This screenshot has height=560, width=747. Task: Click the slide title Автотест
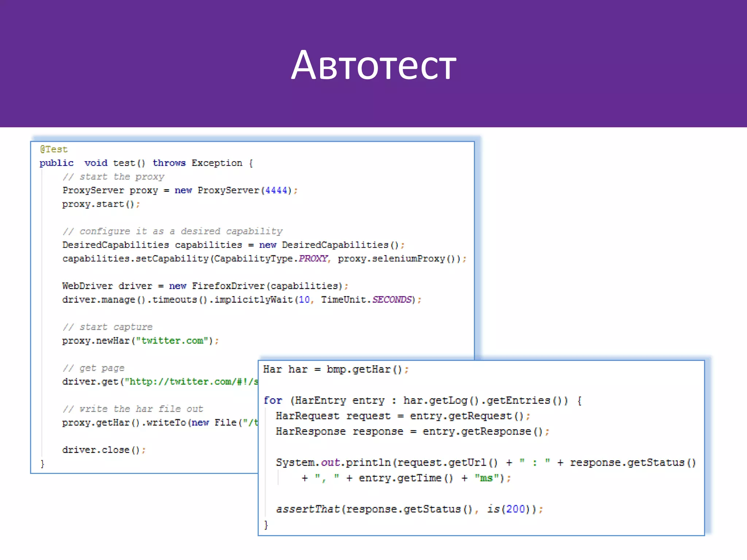(373, 66)
